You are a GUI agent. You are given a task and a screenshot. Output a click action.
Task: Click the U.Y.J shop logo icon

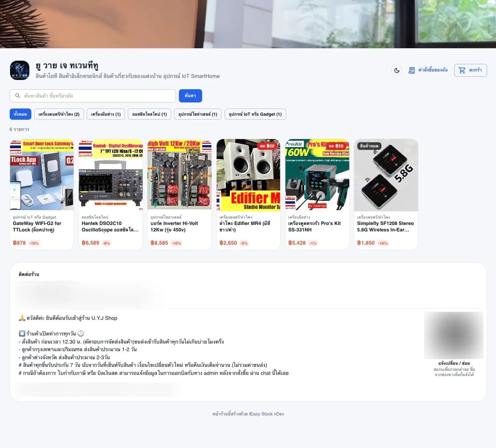coord(20,70)
